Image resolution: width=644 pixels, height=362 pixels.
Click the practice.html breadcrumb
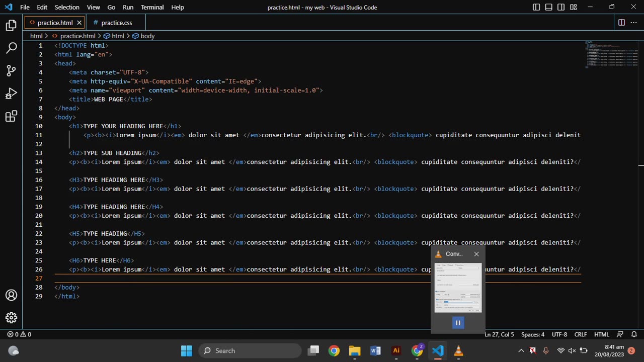73,36
